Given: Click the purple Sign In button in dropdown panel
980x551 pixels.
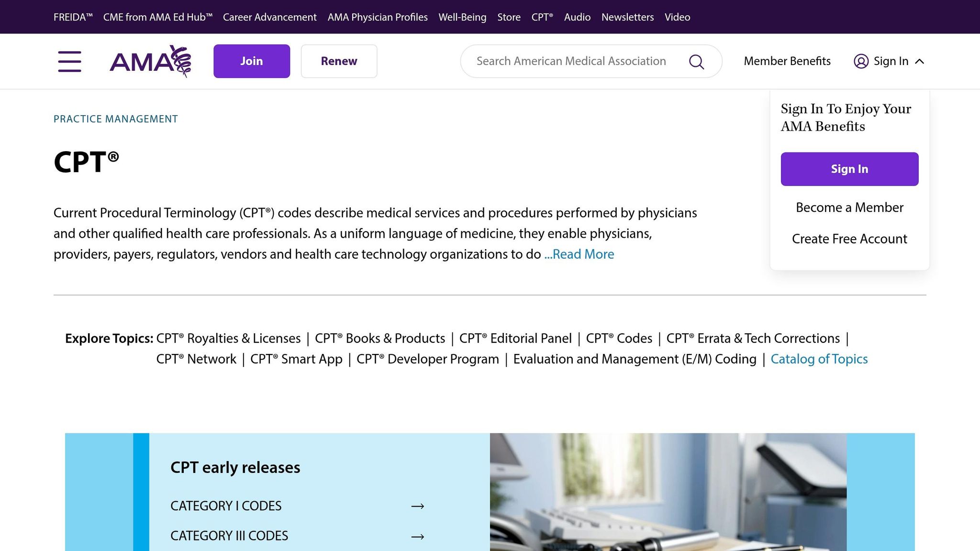Looking at the screenshot, I should pos(849,169).
